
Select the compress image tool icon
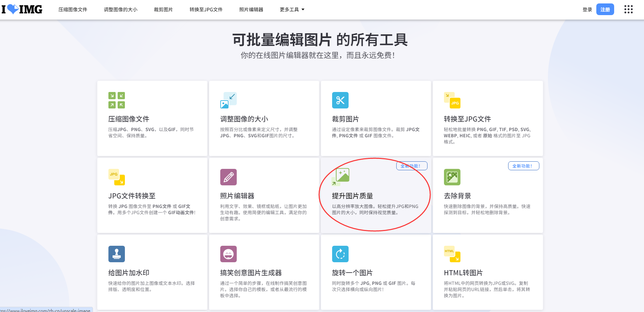point(116,100)
